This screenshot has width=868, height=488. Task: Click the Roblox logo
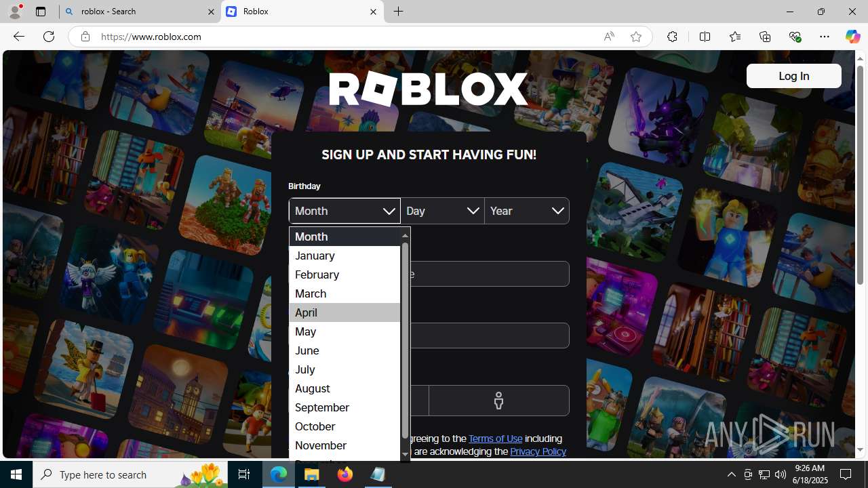(x=429, y=89)
